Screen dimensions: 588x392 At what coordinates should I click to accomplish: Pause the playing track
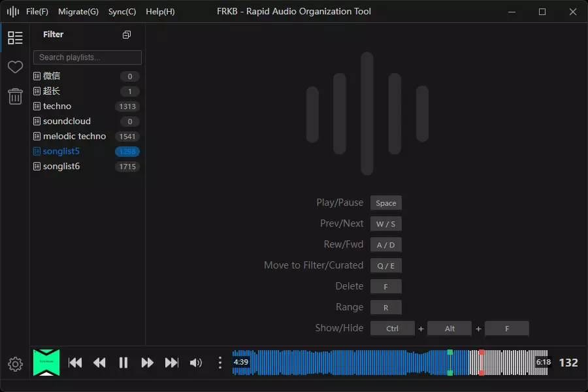point(123,363)
